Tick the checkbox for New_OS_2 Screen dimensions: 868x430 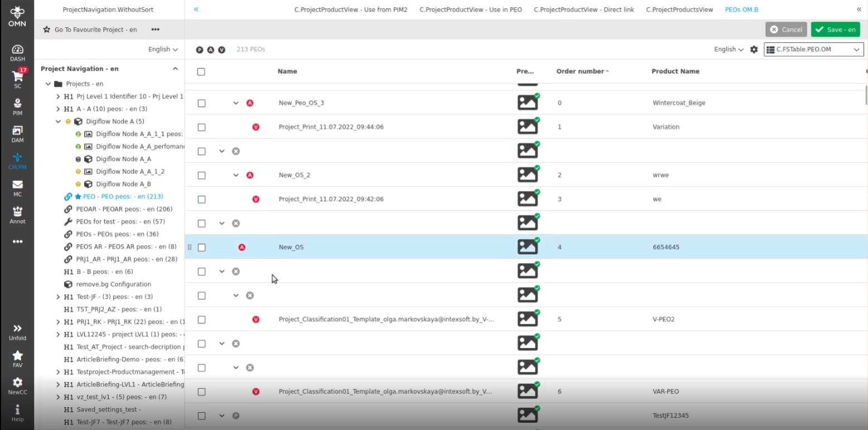pos(201,175)
